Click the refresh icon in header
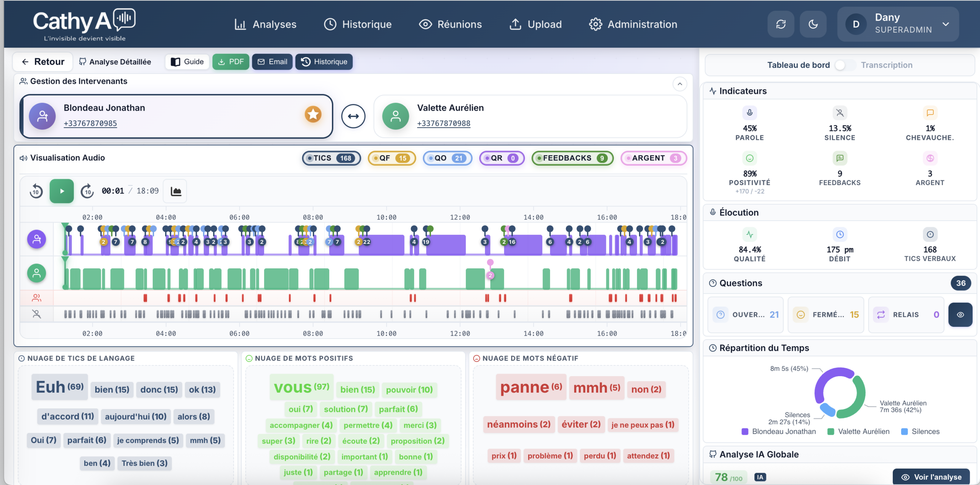980x485 pixels. [781, 24]
